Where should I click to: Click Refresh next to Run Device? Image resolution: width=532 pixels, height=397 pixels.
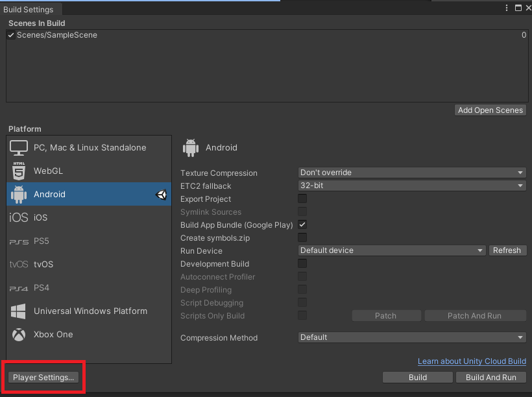507,250
